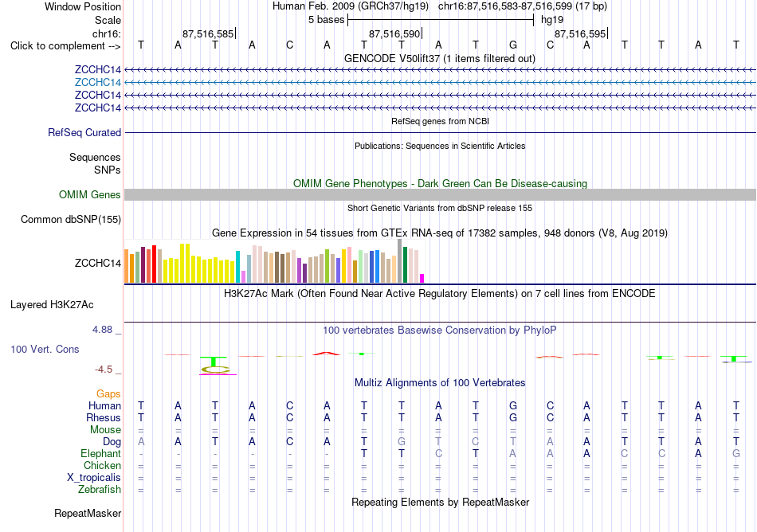The image size is (757, 532).
Task: Select the magenta bar in the GTEx chart
Action: (422, 278)
